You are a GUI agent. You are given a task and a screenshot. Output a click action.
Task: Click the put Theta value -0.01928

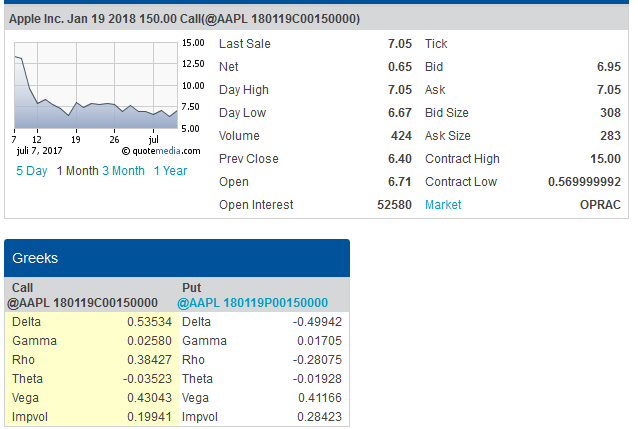[x=317, y=379]
